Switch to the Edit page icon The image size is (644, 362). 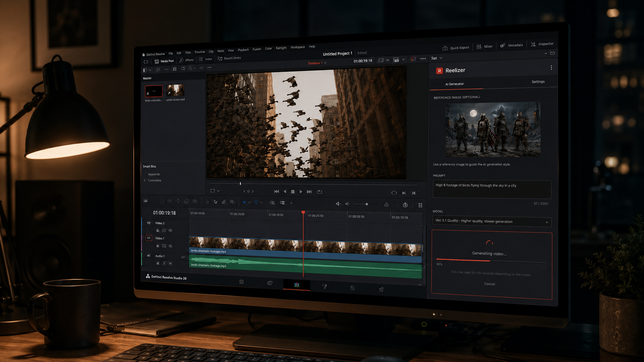pyautogui.click(x=297, y=285)
